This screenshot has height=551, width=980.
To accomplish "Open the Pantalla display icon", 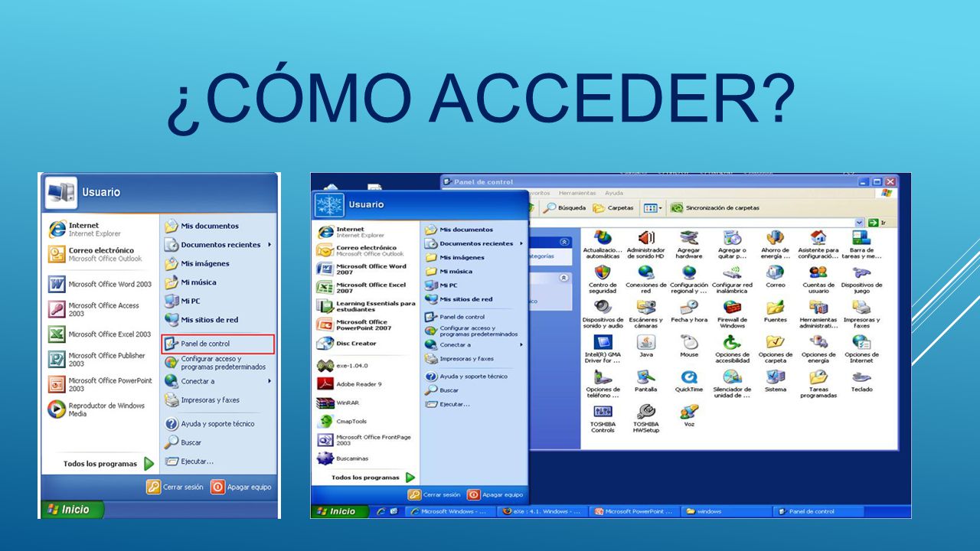I will [645, 380].
